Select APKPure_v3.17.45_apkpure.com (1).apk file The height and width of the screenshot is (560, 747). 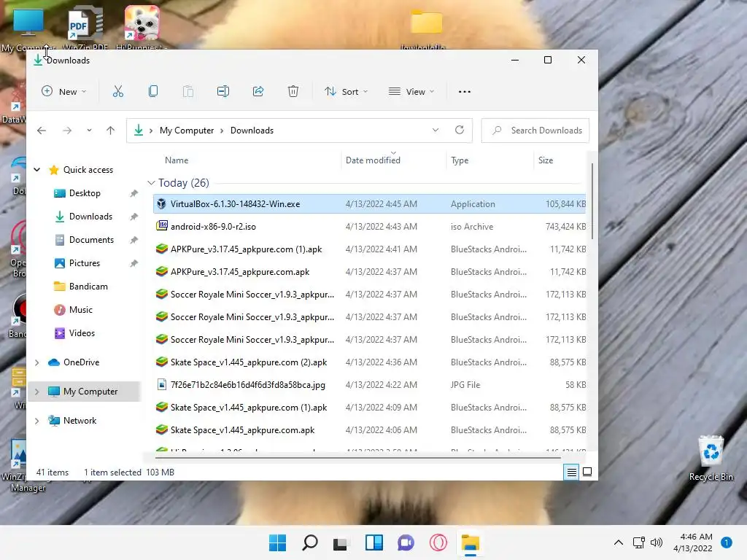point(370,249)
